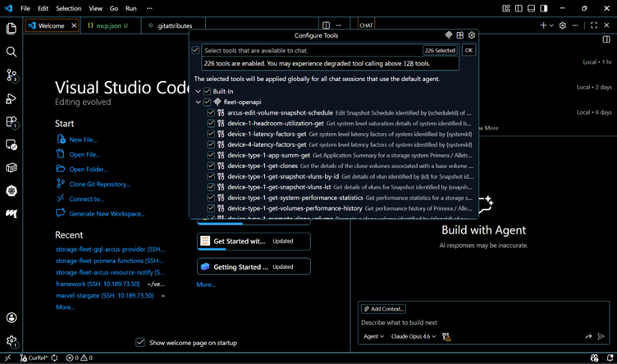Viewport: 617px width, 364px height.
Task: Click the grid icon in Configure Tools header
Action: pyautogui.click(x=460, y=35)
